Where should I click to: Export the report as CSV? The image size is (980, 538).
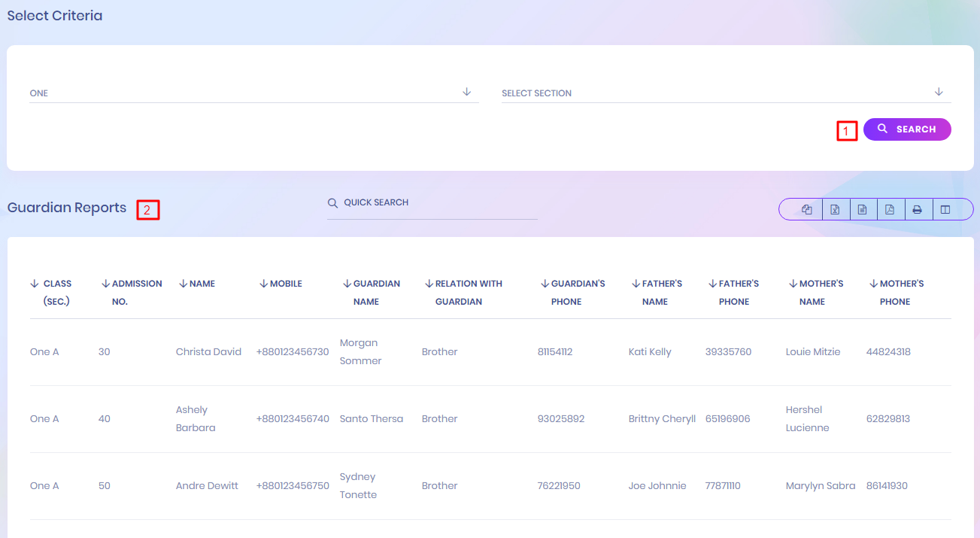[862, 210]
